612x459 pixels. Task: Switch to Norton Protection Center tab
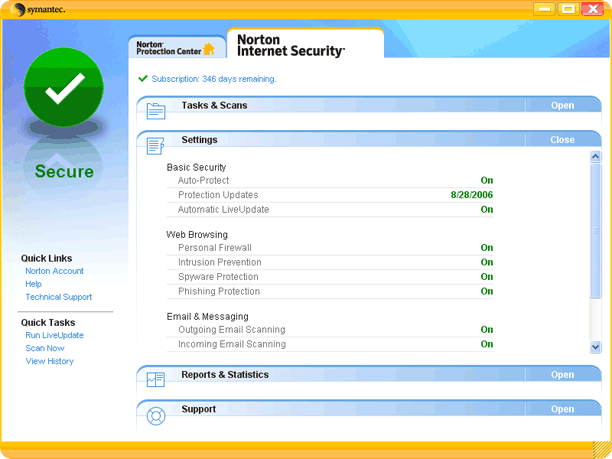pos(177,48)
